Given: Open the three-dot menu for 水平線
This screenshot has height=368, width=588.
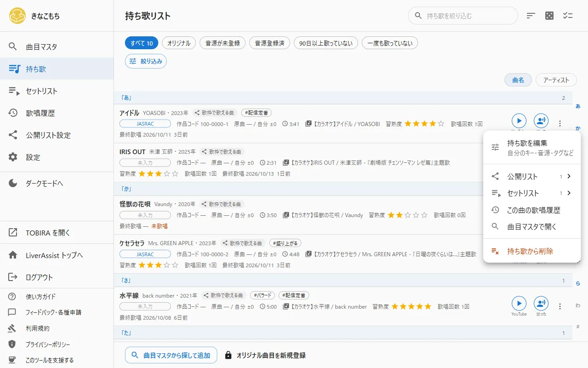Looking at the screenshot, I should coord(560,306).
